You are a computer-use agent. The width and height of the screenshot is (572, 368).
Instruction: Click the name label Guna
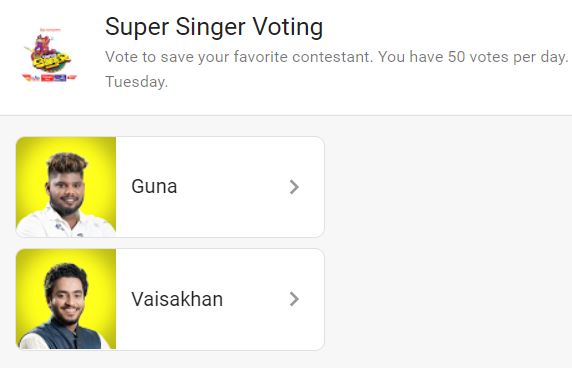pos(154,187)
